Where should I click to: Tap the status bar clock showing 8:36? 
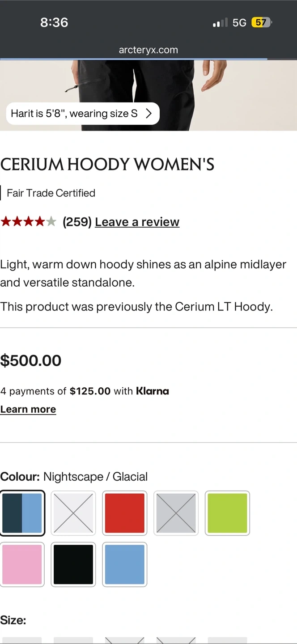[x=54, y=22]
